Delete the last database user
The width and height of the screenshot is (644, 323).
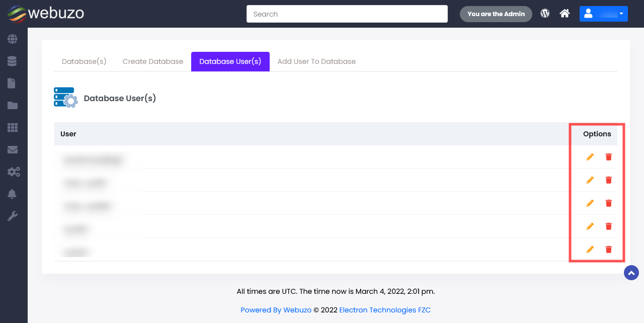pyautogui.click(x=609, y=250)
